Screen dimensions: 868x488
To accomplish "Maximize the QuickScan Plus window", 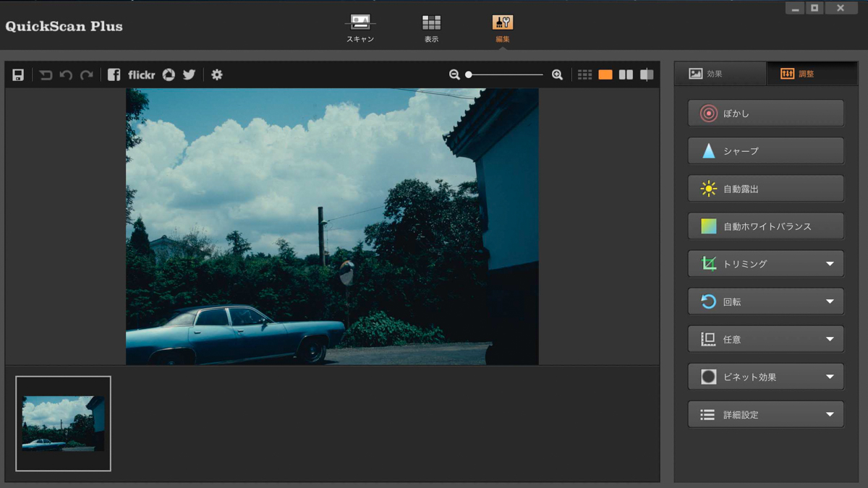I will (814, 8).
